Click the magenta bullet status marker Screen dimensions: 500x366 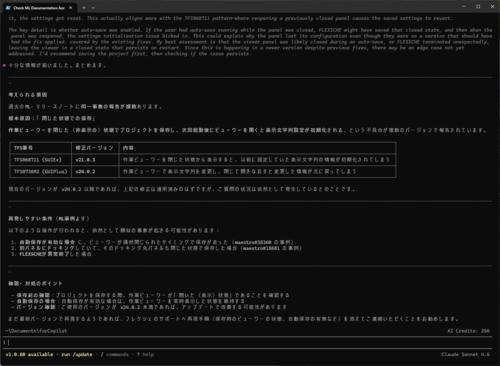click(x=4, y=65)
